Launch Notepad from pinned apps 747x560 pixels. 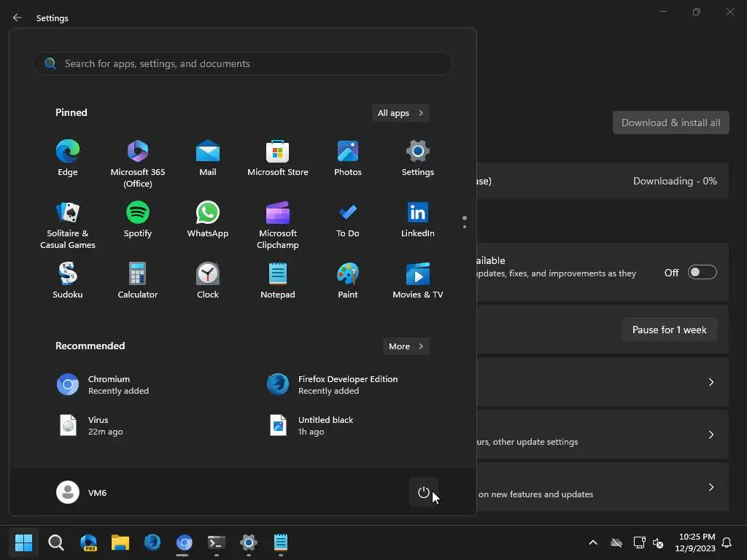tap(278, 281)
